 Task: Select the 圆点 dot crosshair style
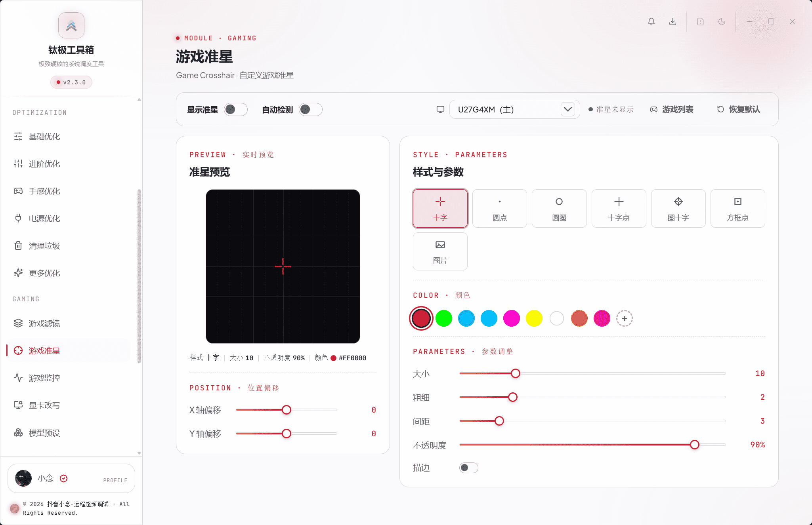click(x=499, y=208)
